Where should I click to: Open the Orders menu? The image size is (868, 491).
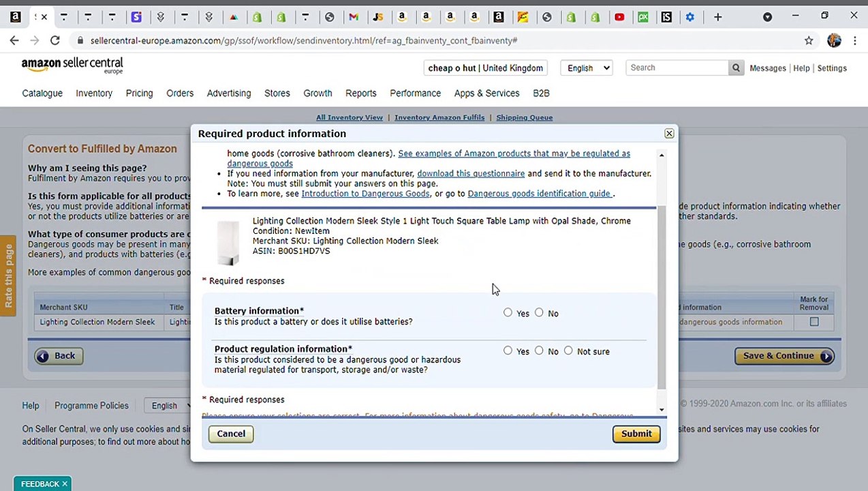180,93
